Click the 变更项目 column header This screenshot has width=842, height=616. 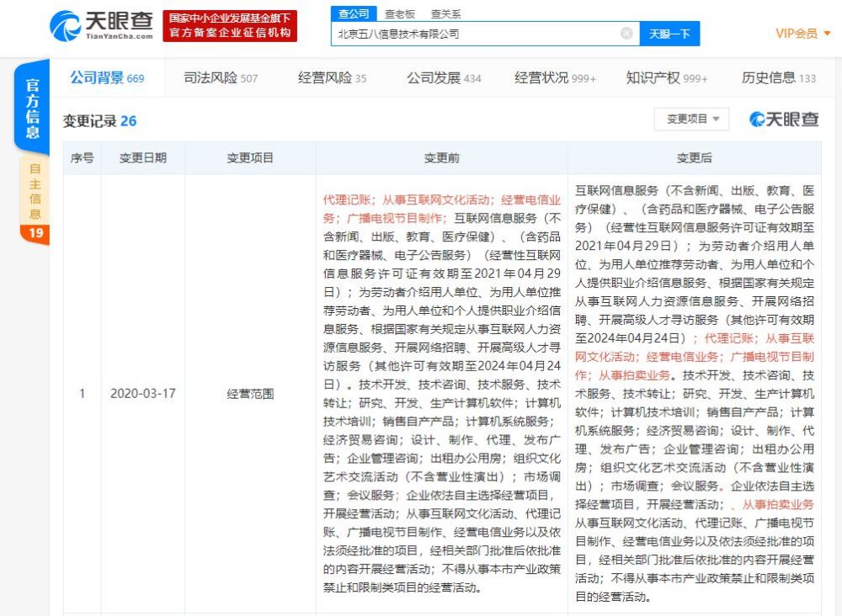click(250, 157)
